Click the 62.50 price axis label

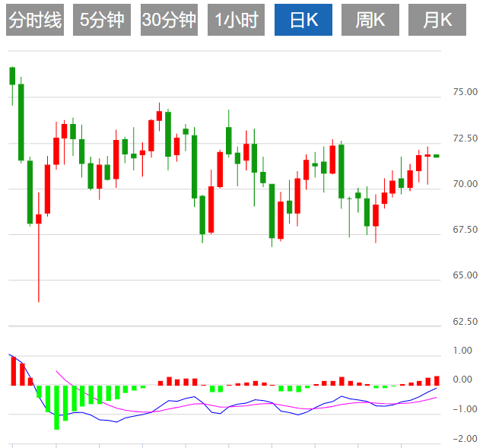(x=465, y=322)
